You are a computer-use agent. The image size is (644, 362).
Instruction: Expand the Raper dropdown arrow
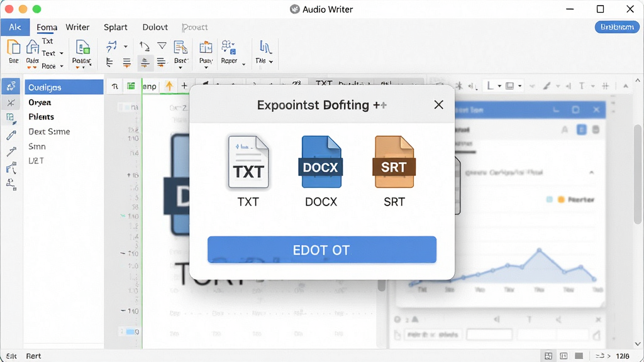click(243, 64)
